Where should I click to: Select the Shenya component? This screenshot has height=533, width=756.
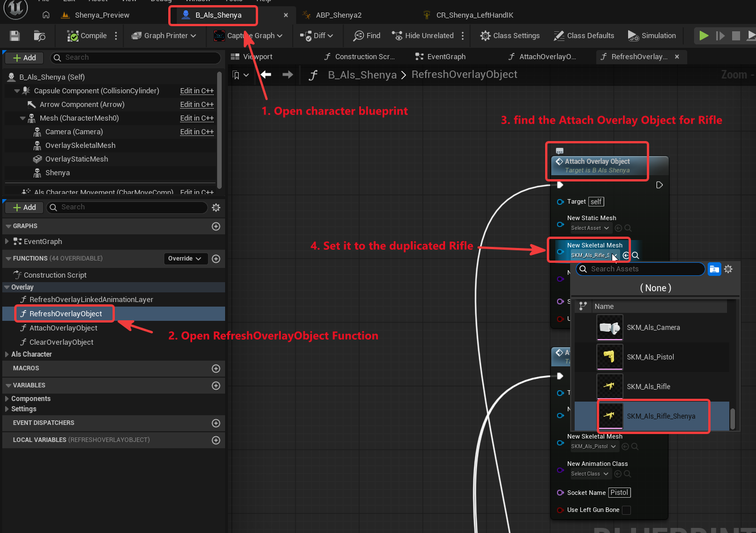coord(57,173)
